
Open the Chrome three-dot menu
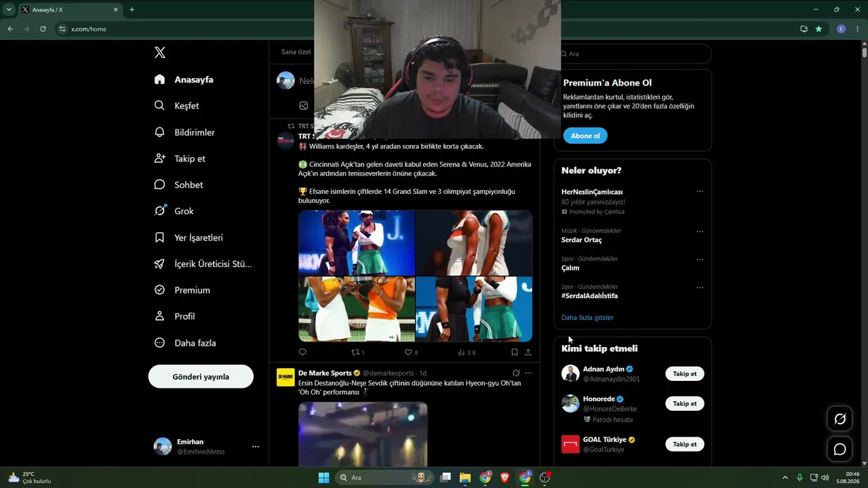click(858, 29)
